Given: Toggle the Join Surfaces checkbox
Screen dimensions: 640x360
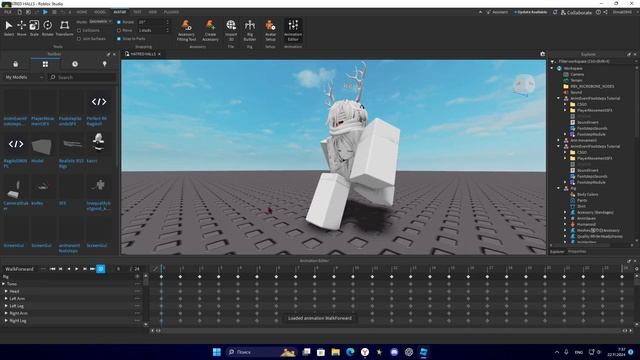Looking at the screenshot, I should point(79,39).
